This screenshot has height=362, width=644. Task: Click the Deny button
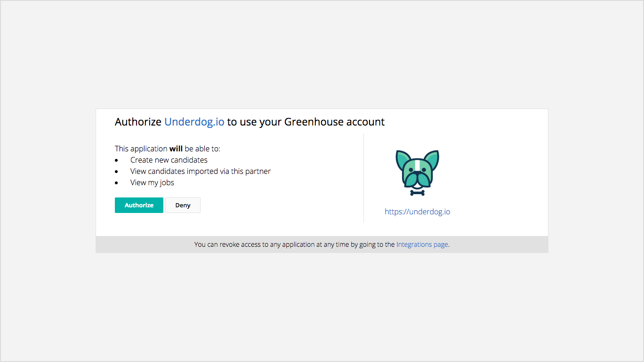coord(183,205)
